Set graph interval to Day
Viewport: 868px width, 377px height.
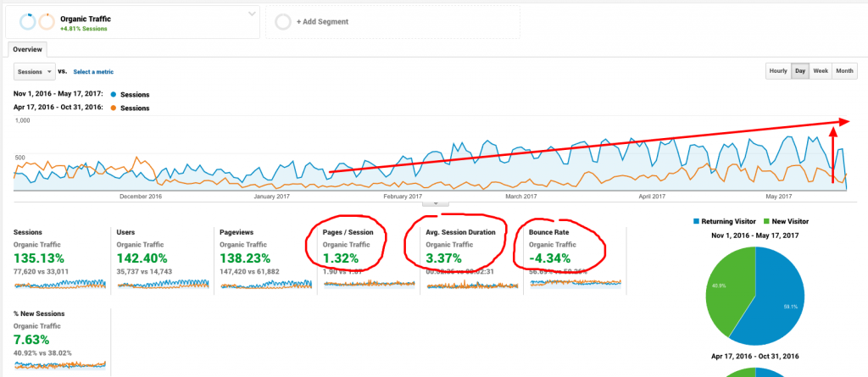[x=800, y=71]
